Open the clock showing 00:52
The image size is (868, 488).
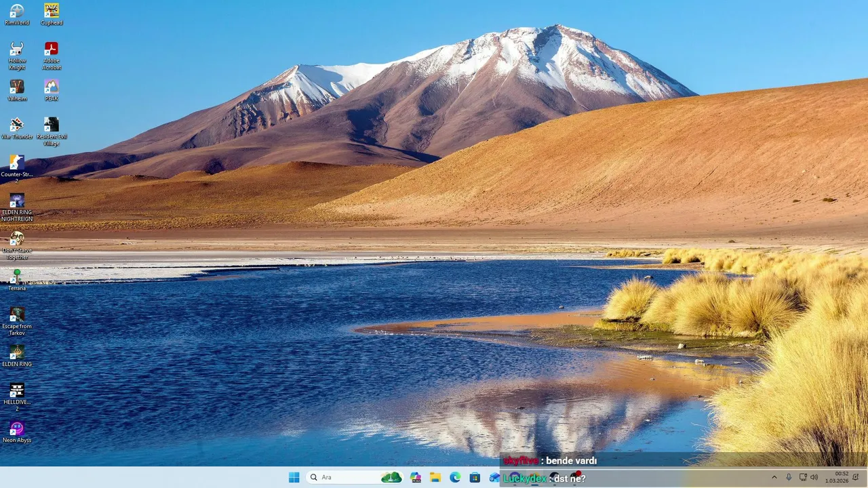click(x=836, y=477)
